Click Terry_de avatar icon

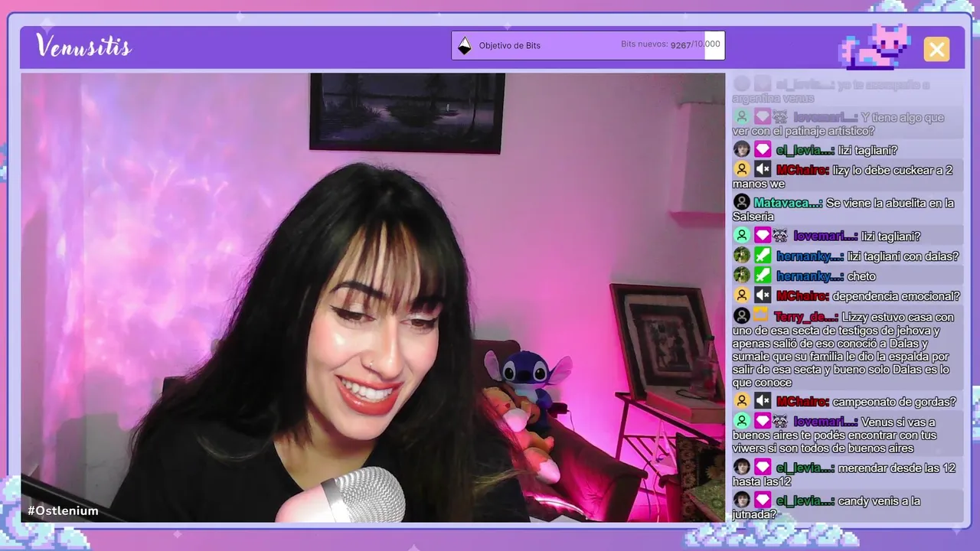741,315
